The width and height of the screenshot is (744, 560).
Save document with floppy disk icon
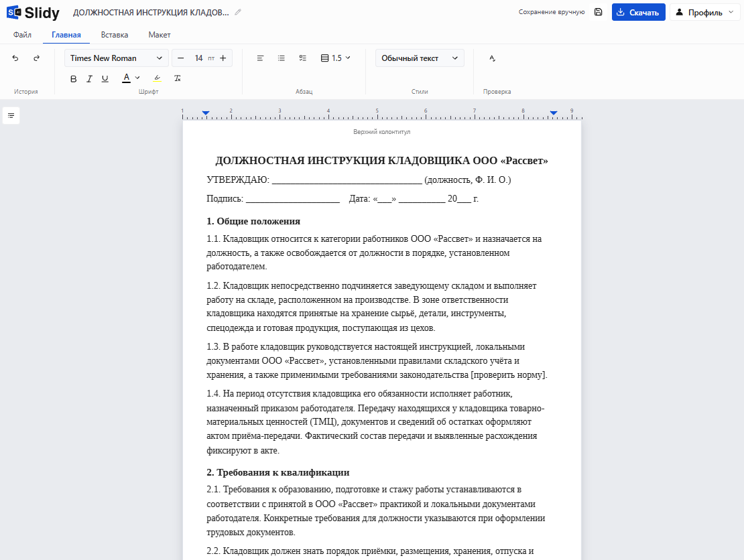coord(599,12)
